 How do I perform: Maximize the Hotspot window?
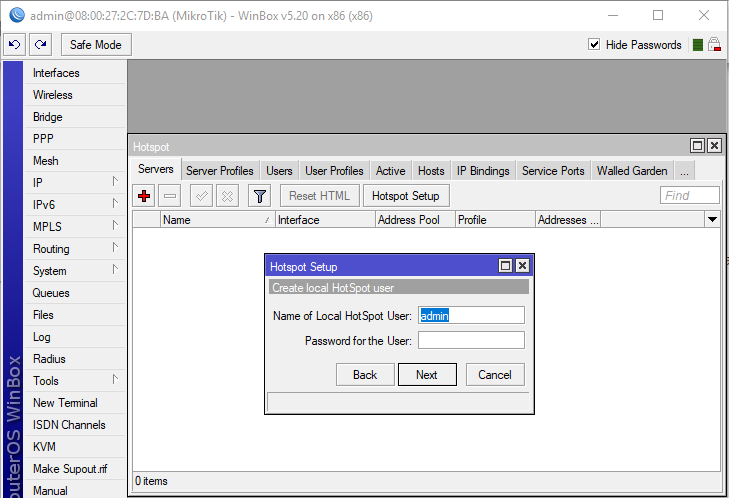pyautogui.click(x=697, y=146)
